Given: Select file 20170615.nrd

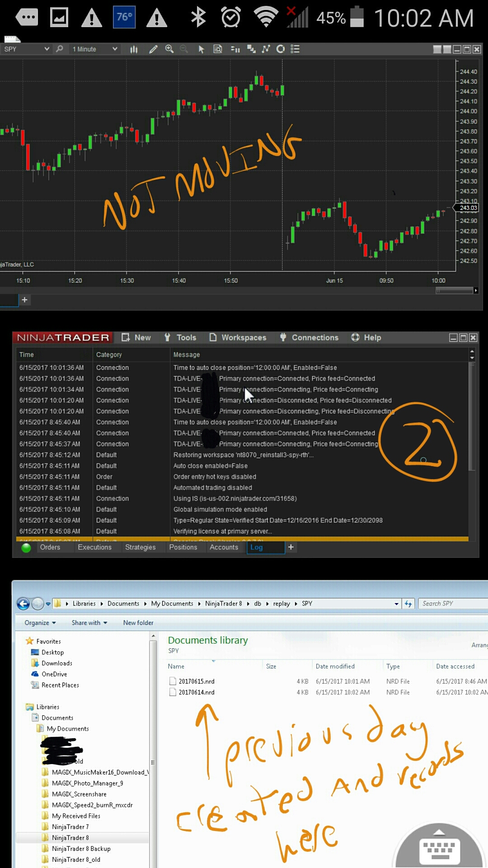Looking at the screenshot, I should pyautogui.click(x=197, y=681).
